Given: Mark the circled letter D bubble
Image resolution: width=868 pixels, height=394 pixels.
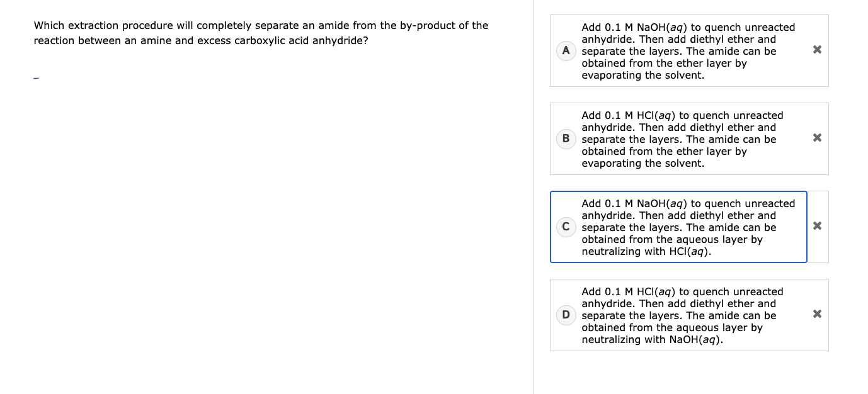Looking at the screenshot, I should [566, 315].
